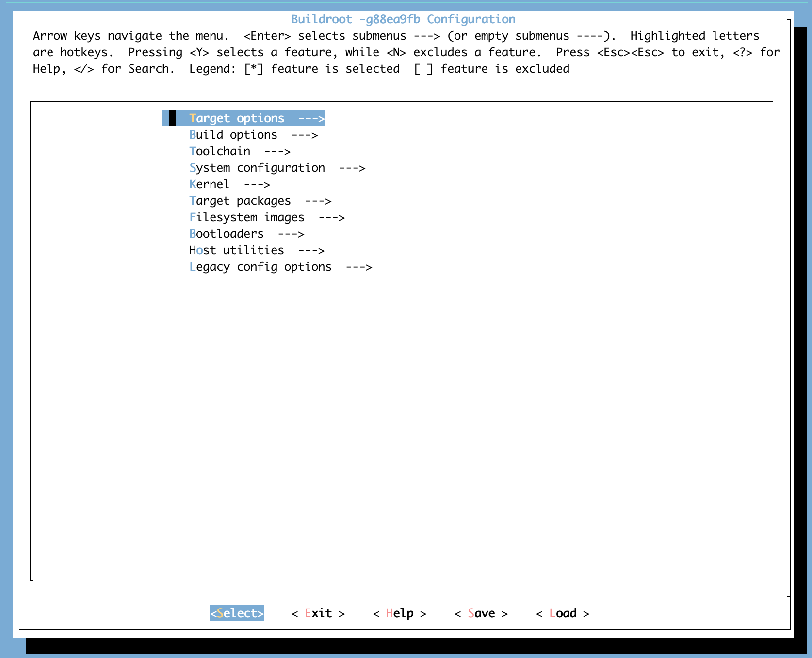The image size is (812, 658).
Task: Open the Toolchain submenu
Action: tap(240, 151)
